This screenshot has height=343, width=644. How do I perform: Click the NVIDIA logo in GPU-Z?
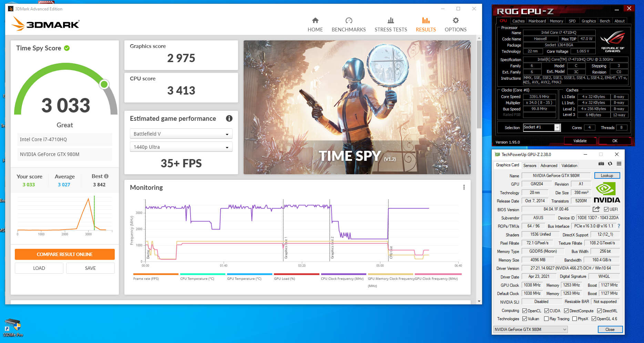(x=607, y=193)
